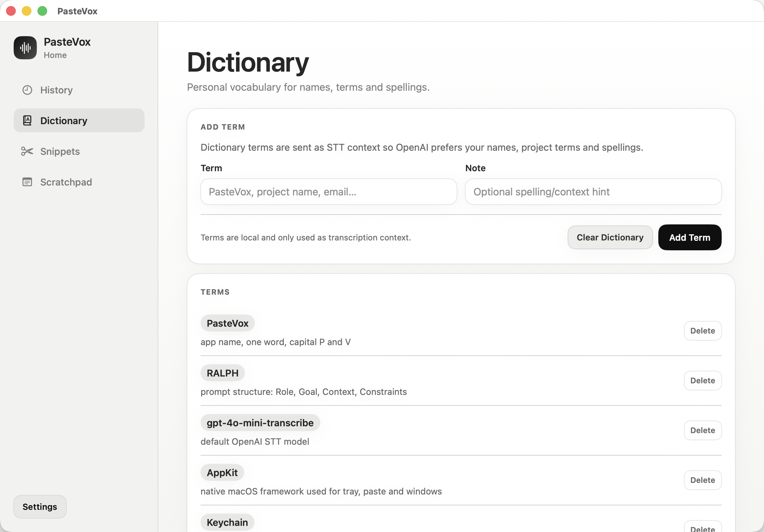The image size is (764, 532).
Task: Click the 'Personal vocabulary for names...' subtitle
Action: click(x=308, y=87)
